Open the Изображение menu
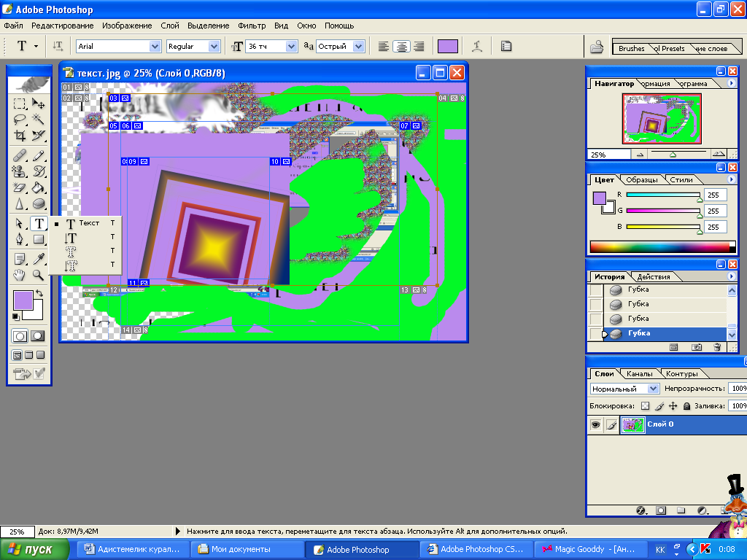 [x=127, y=26]
